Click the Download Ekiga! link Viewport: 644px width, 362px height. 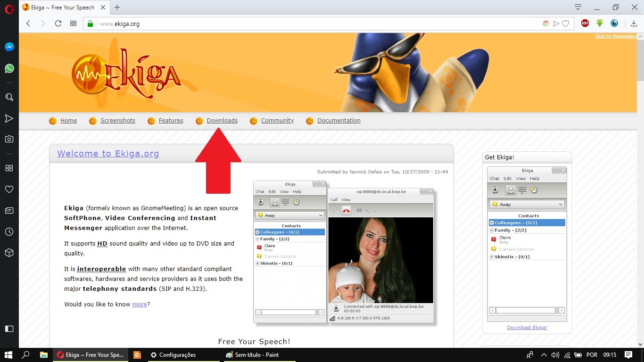point(527,328)
